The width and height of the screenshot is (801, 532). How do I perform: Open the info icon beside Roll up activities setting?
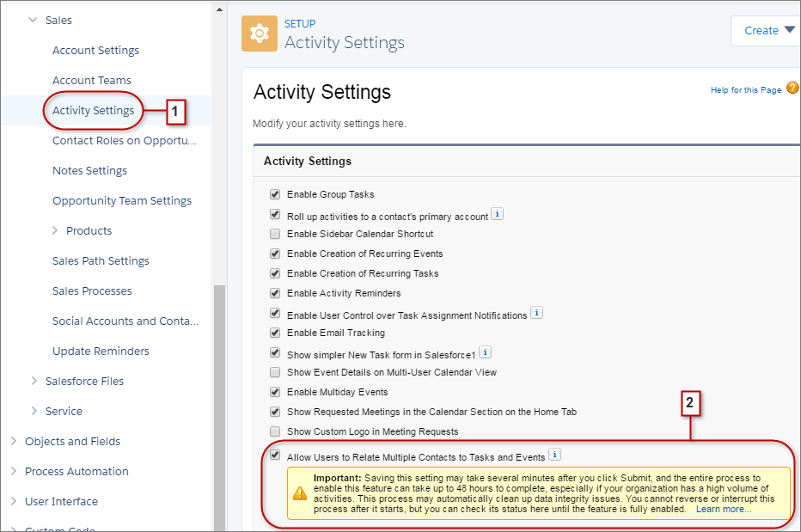pyautogui.click(x=497, y=213)
